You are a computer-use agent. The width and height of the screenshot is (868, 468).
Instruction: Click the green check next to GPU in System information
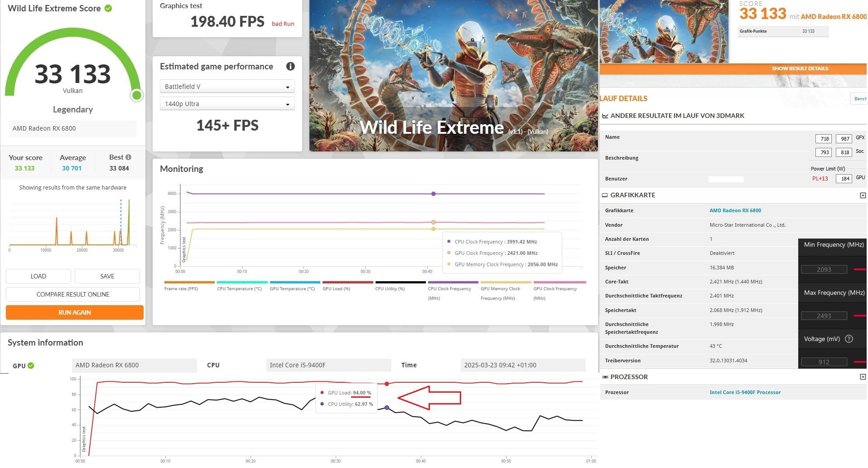pos(31,366)
